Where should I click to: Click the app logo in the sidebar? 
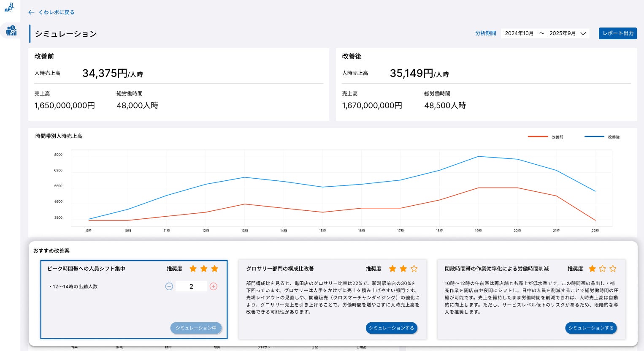(10, 7)
